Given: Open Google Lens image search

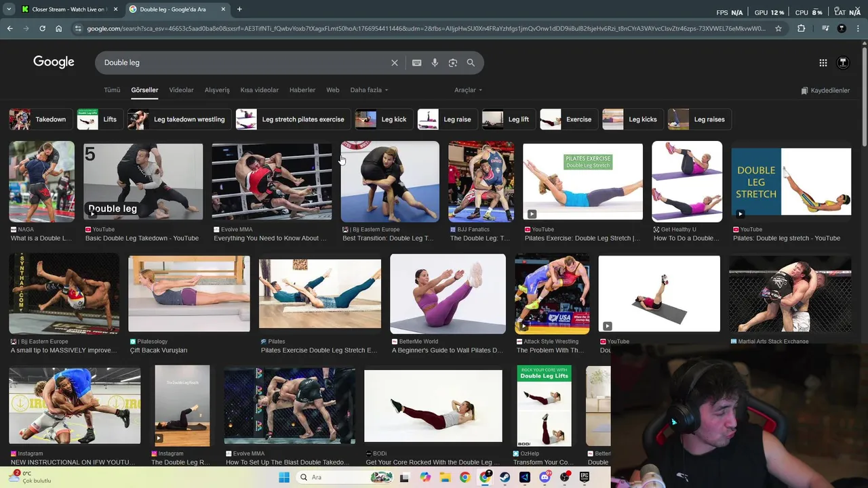Looking at the screenshot, I should (x=453, y=62).
